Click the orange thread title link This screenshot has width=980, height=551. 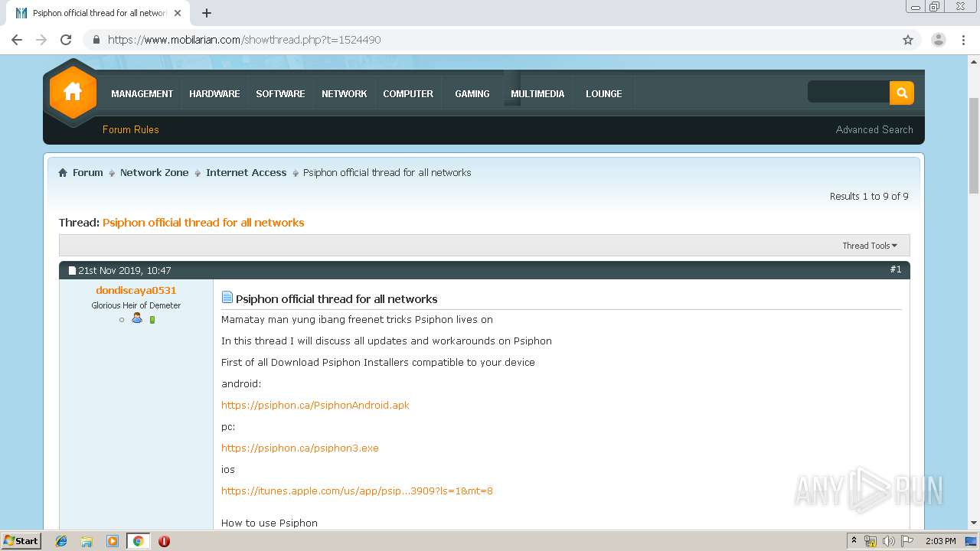[204, 223]
